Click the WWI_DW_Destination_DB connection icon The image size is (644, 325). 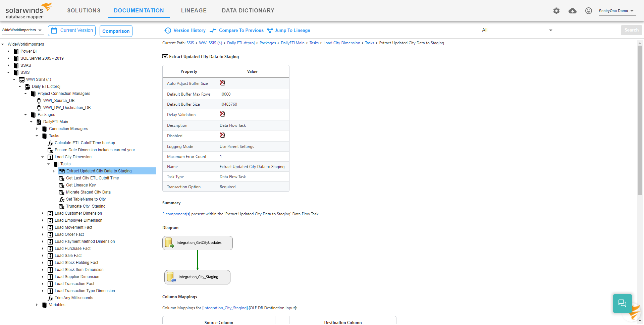pos(39,108)
